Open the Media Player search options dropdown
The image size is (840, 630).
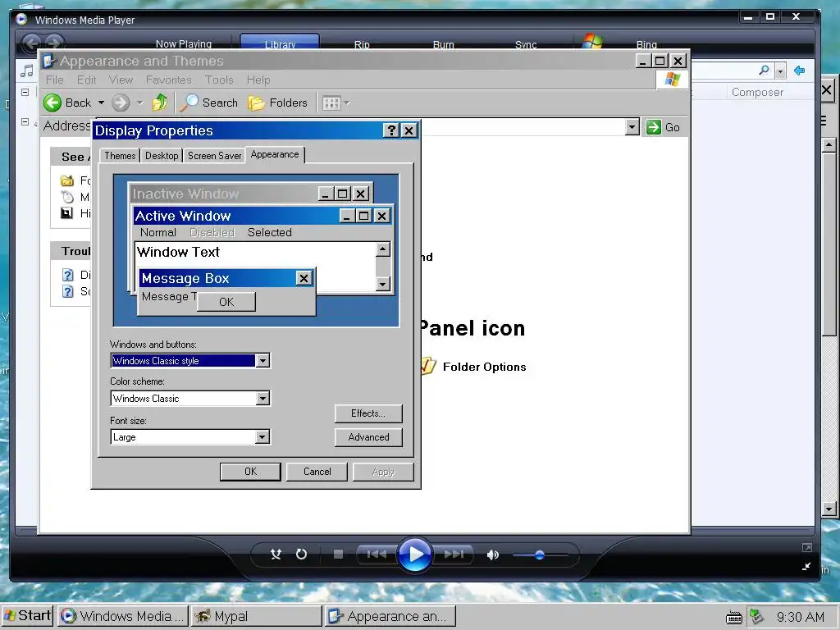[780, 71]
